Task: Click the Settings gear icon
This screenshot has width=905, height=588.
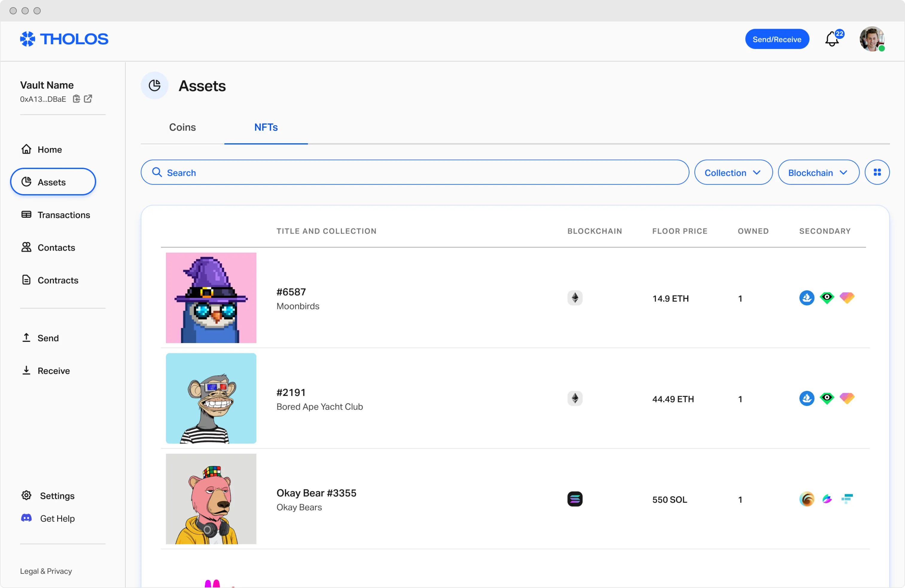Action: point(26,495)
